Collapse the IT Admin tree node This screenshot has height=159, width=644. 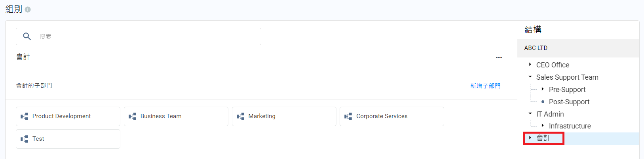tap(530, 114)
